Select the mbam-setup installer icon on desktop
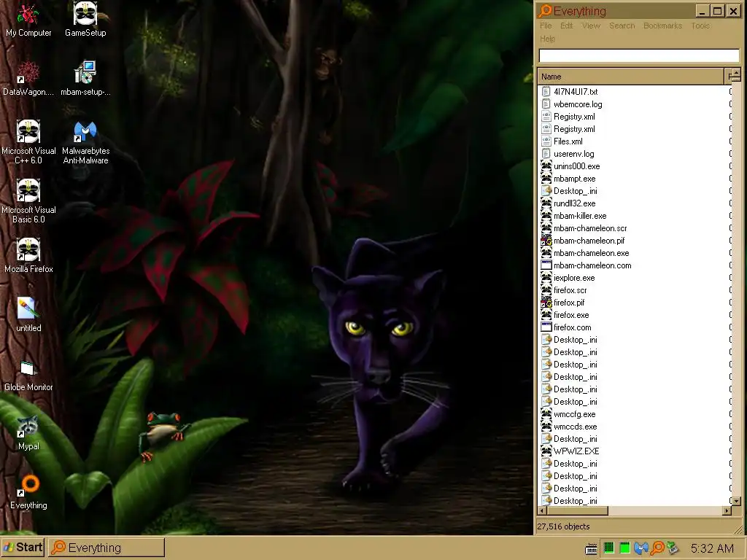Image resolution: width=747 pixels, height=560 pixels. [x=85, y=79]
